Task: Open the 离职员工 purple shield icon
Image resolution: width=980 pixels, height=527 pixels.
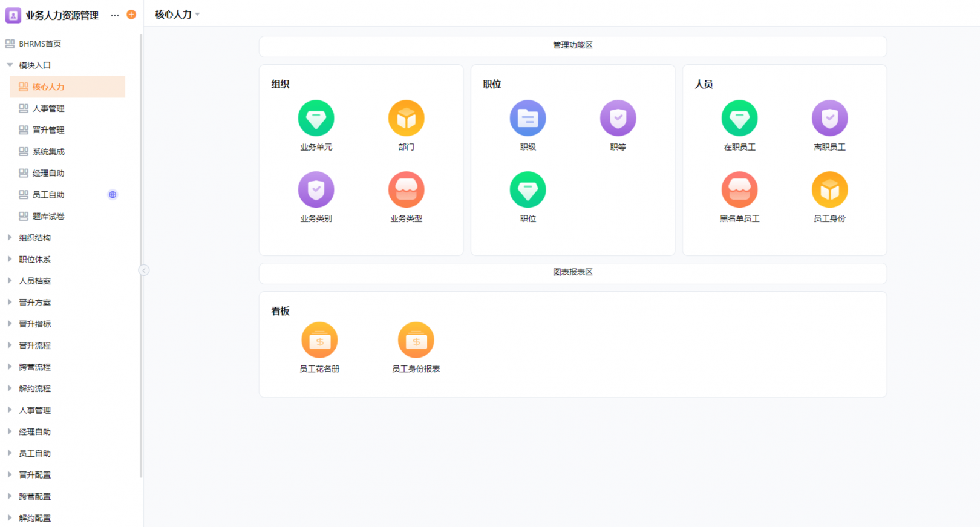Action: coord(829,119)
